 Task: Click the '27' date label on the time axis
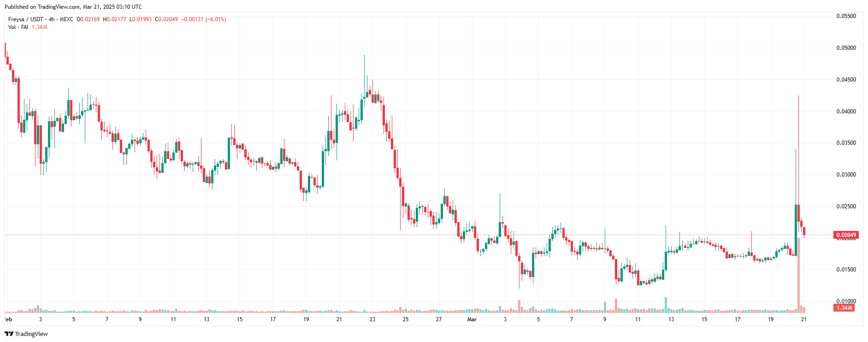439,319
